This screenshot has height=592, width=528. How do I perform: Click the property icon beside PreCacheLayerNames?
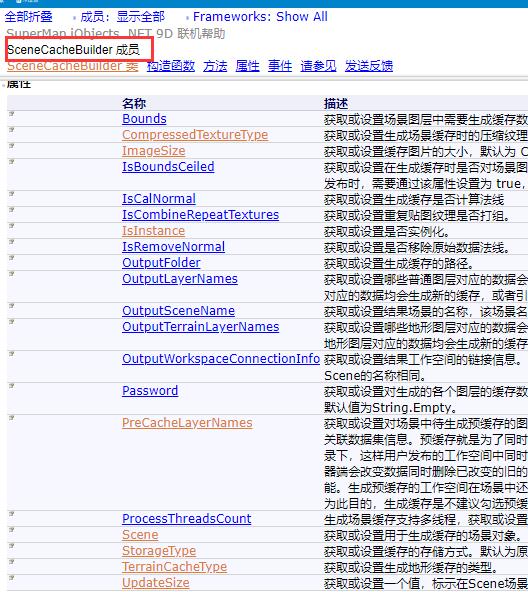pos(11,418)
